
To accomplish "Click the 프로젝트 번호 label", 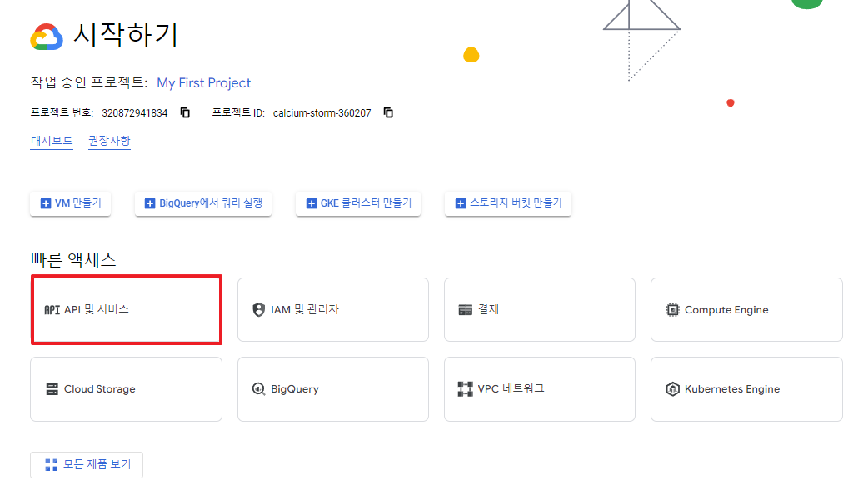I will (x=62, y=113).
